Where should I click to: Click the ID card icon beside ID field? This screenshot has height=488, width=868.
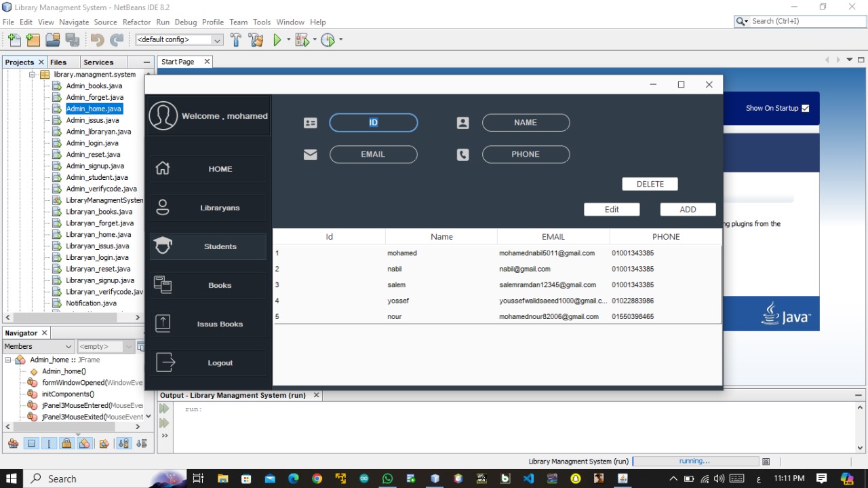[311, 123]
